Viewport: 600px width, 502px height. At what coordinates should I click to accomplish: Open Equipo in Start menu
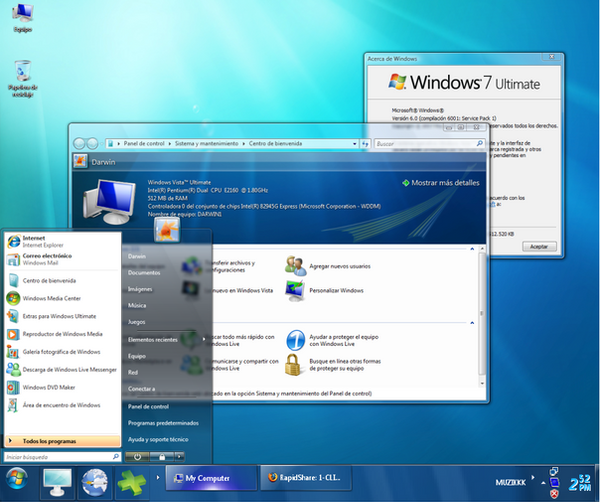point(137,356)
